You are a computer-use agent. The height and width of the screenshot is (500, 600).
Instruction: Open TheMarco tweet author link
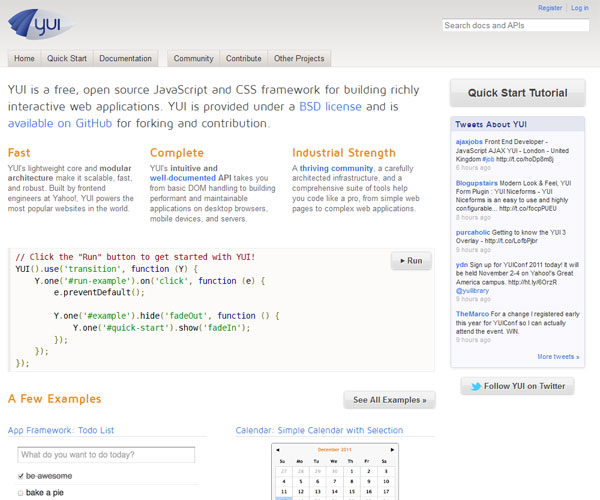tap(472, 314)
